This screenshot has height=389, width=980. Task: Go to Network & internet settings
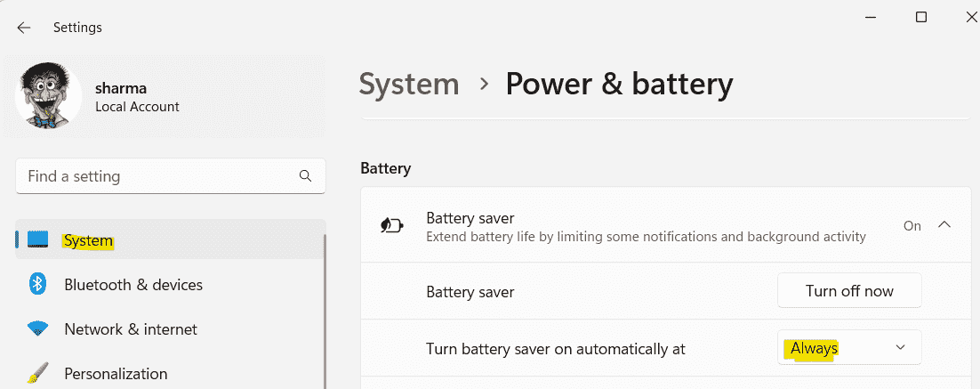(x=131, y=329)
